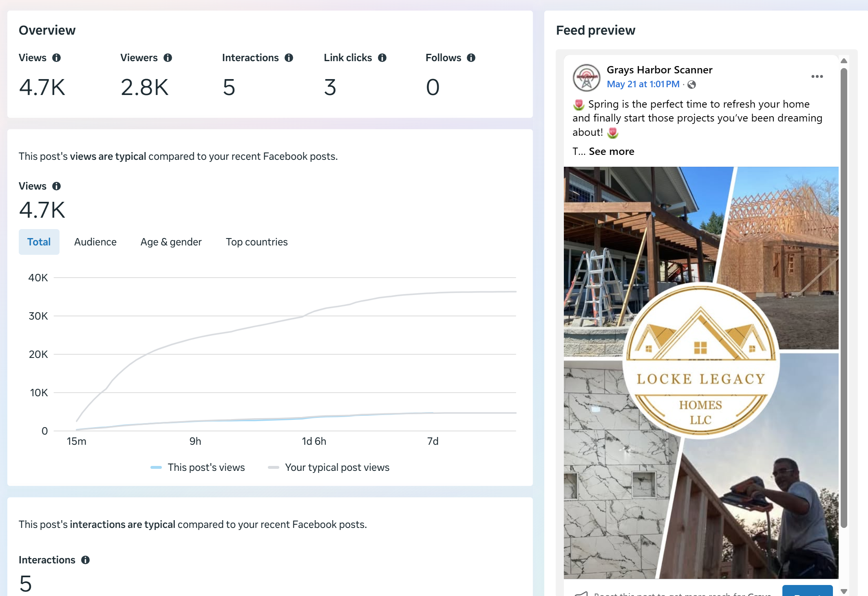Click the 9h x-axis label
Viewport: 868px width, 596px height.
tap(195, 441)
